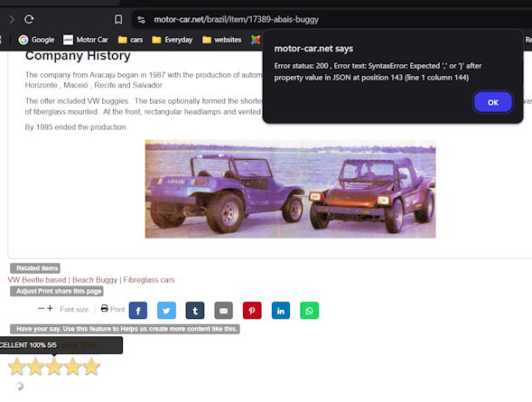This screenshot has height=402, width=532.
Task: Share page on Pinterest
Action: (252, 311)
